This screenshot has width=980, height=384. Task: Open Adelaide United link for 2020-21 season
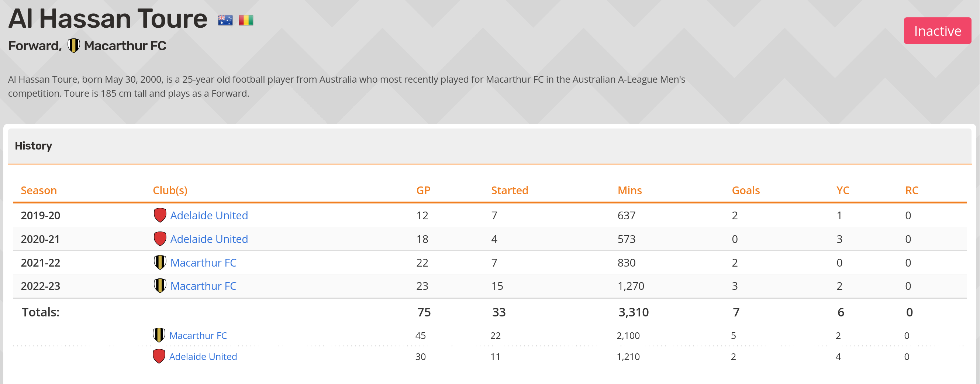pyautogui.click(x=209, y=239)
